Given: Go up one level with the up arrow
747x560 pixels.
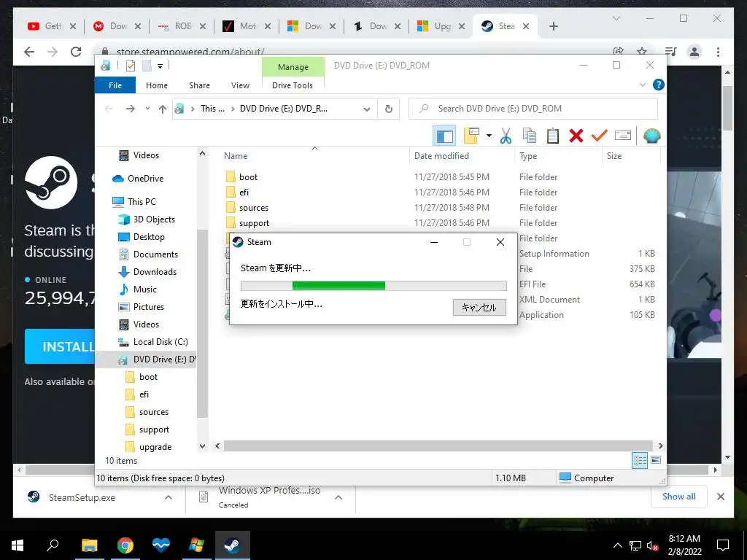Looking at the screenshot, I should tap(163, 109).
